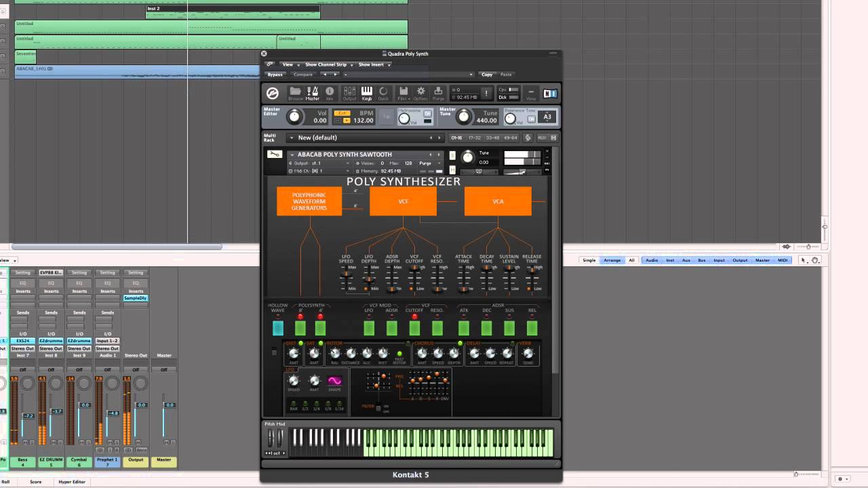Screen dimensions: 868x488
Task: Click the SampleDly insert on Output channel
Action: [136, 298]
